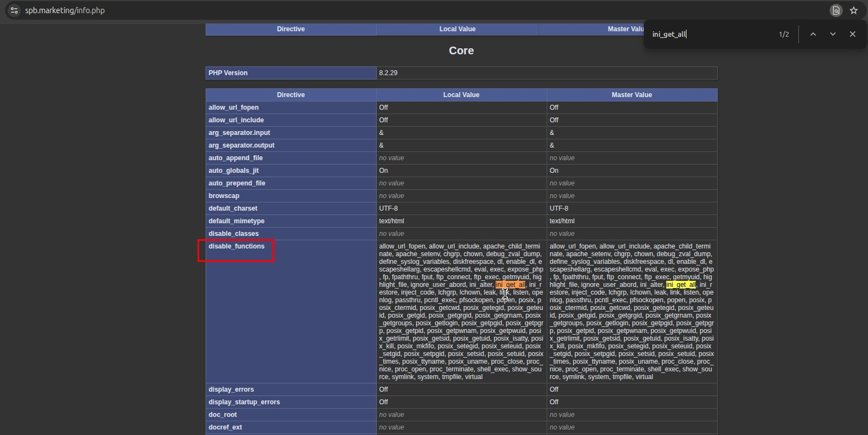Click the Local Value column header in Core table
Viewport: 868px width, 435px height.
[461, 95]
